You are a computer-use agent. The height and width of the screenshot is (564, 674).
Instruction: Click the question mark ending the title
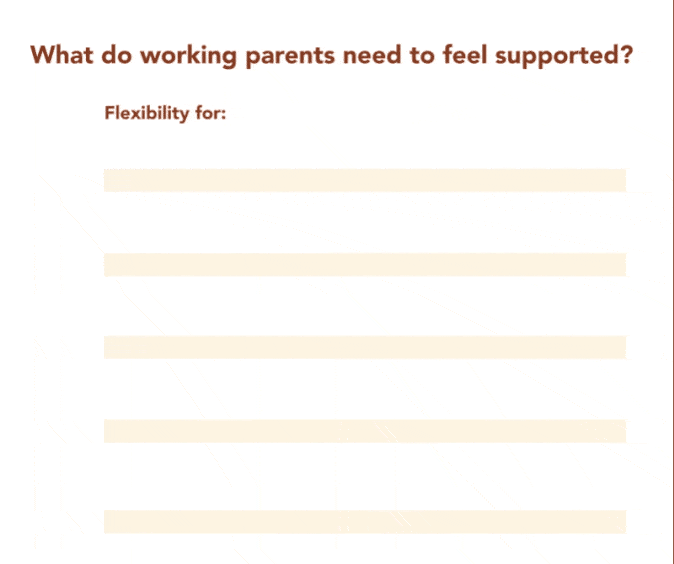pos(626,54)
